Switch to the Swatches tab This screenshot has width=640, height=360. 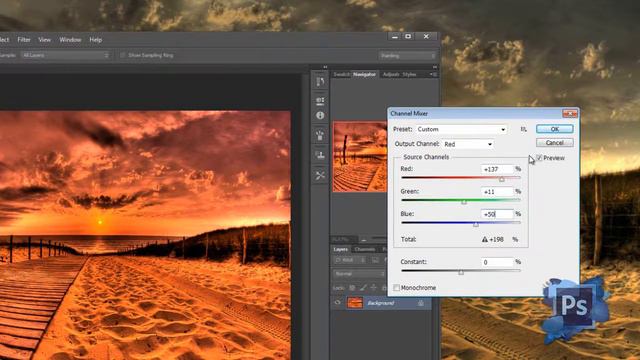coord(341,74)
